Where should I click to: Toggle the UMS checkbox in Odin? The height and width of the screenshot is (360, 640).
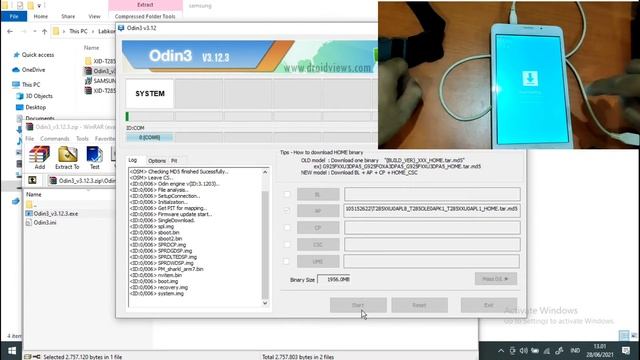click(287, 261)
